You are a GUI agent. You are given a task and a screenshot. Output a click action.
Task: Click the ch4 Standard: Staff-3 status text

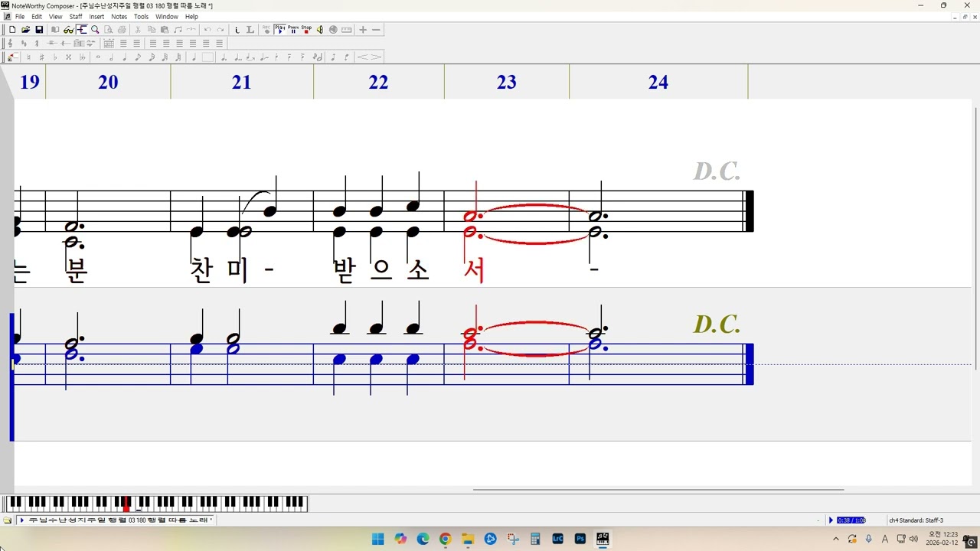pyautogui.click(x=916, y=520)
